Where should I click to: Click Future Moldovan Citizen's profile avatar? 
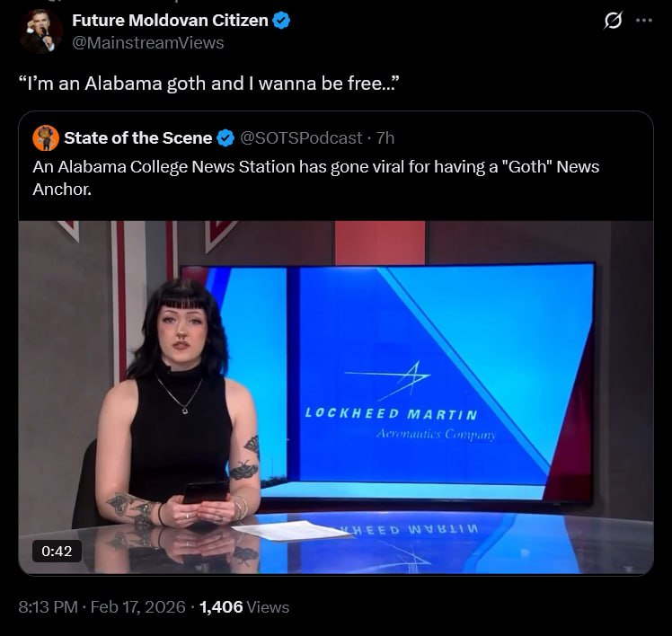point(41,31)
